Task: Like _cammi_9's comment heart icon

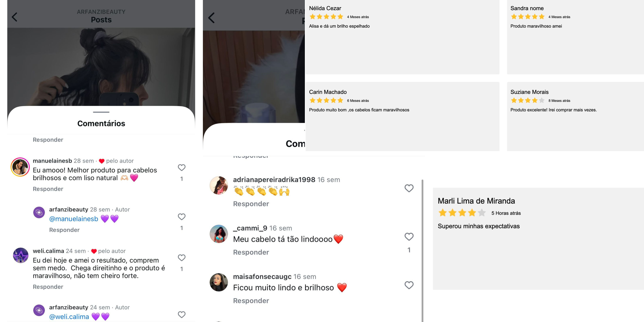Action: [409, 236]
